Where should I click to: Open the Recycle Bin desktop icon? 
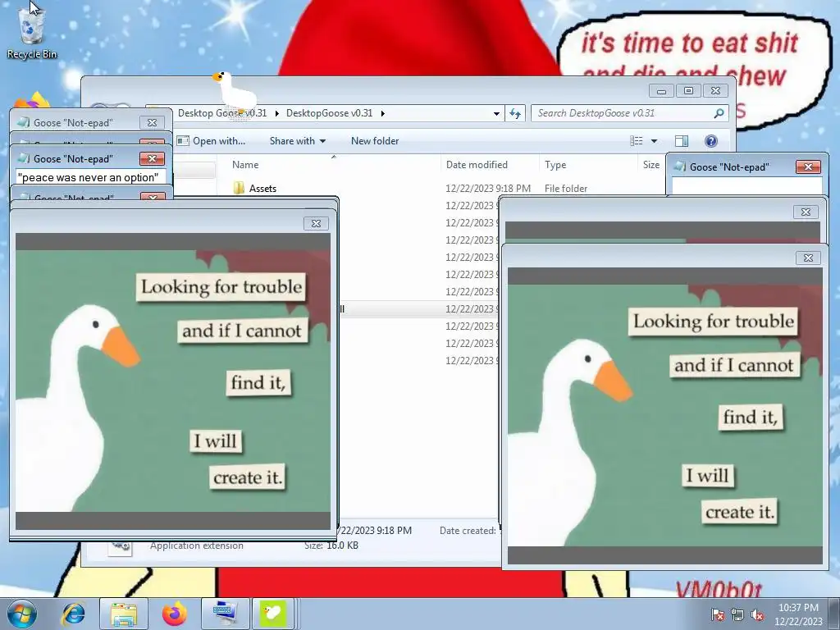[x=32, y=33]
